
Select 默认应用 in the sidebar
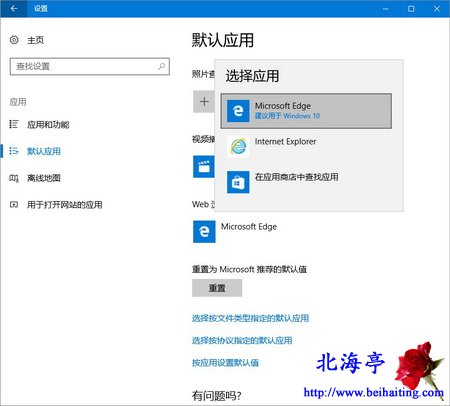tap(44, 151)
